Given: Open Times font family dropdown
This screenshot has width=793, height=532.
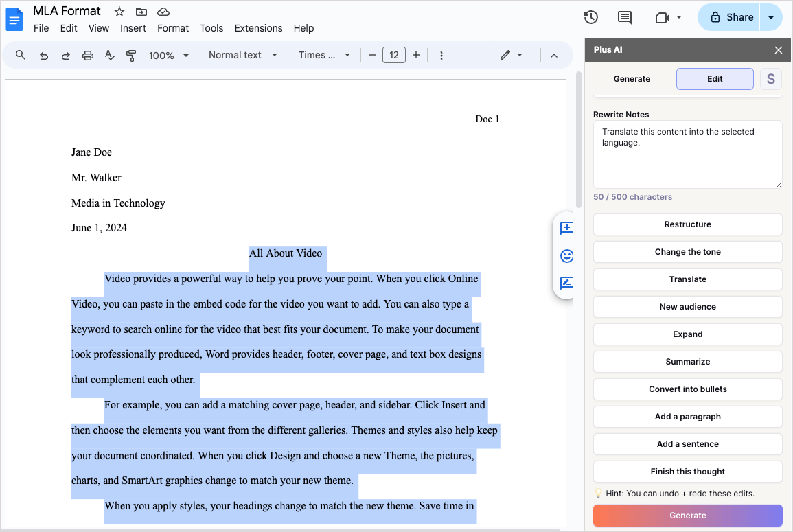Looking at the screenshot, I should point(324,55).
